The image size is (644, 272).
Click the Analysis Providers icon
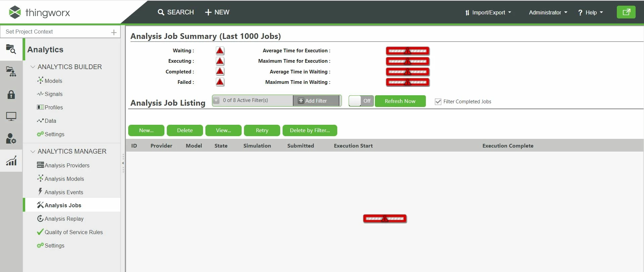[40, 165]
